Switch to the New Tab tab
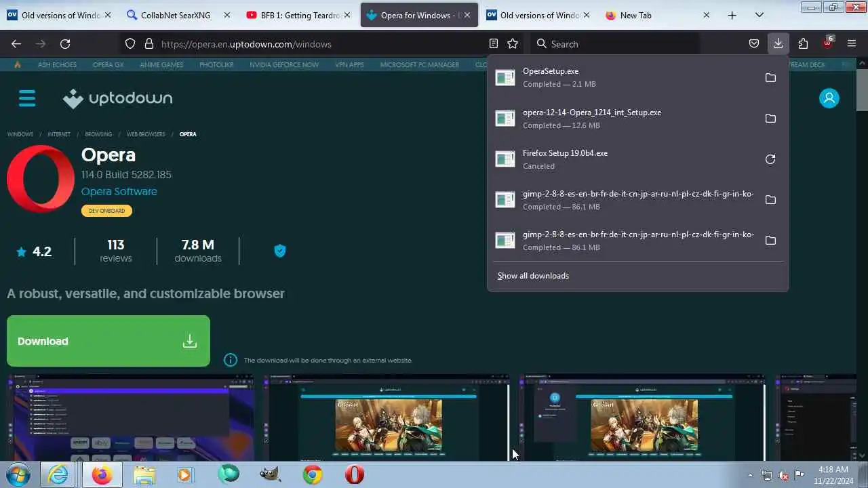868x488 pixels. [x=658, y=15]
